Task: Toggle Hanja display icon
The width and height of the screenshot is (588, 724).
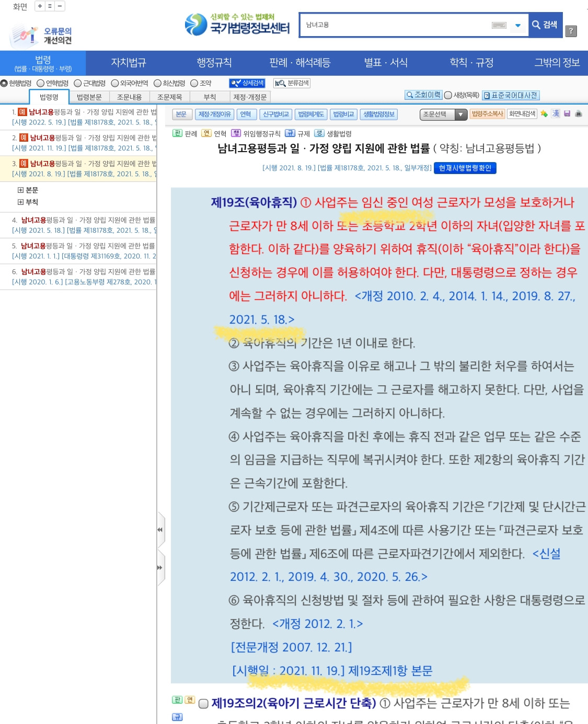Action: tap(556, 114)
